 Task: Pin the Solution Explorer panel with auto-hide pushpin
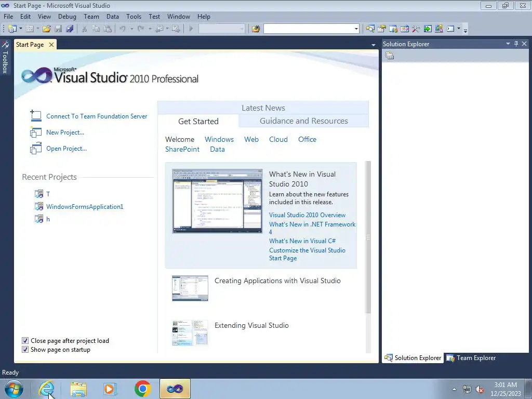tap(516, 44)
